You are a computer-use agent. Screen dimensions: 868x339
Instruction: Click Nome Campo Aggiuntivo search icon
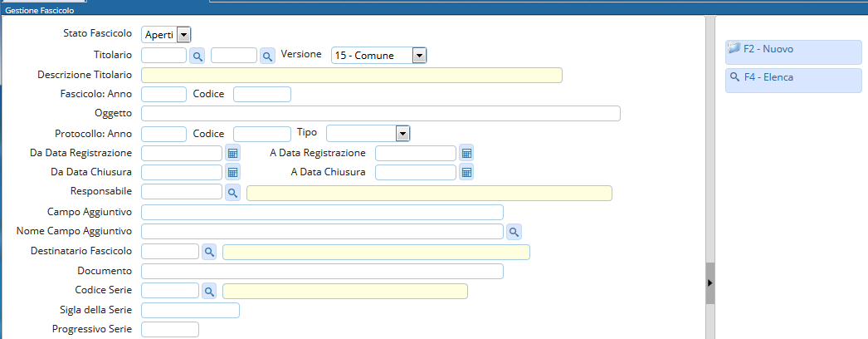514,232
